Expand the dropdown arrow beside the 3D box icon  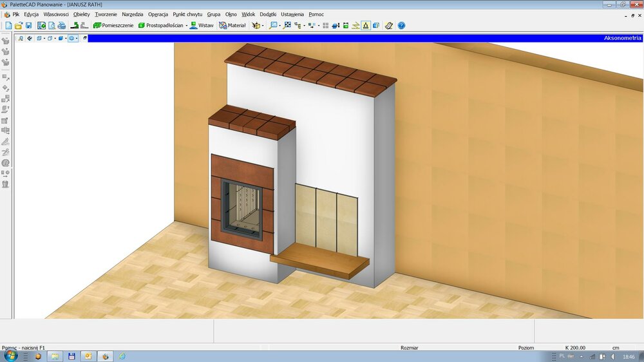click(263, 26)
